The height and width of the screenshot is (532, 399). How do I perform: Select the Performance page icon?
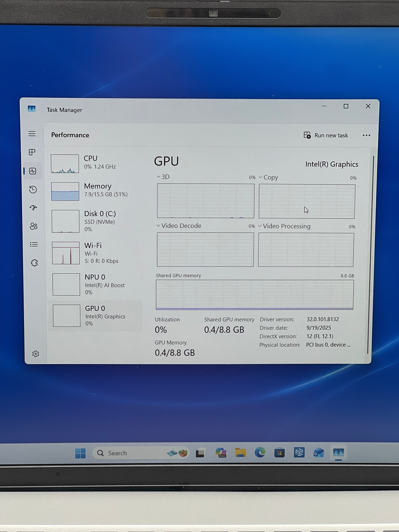tap(33, 171)
